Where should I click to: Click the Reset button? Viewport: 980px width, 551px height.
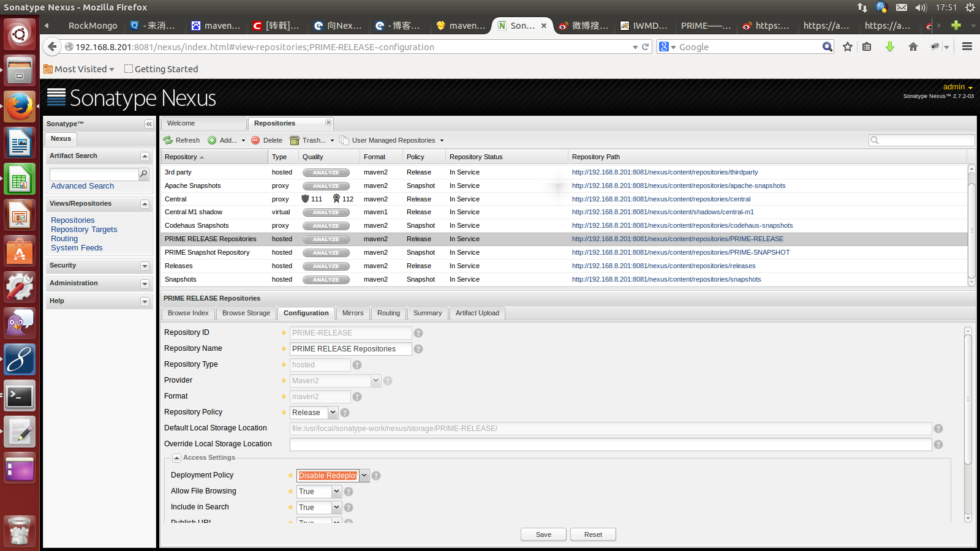(593, 534)
